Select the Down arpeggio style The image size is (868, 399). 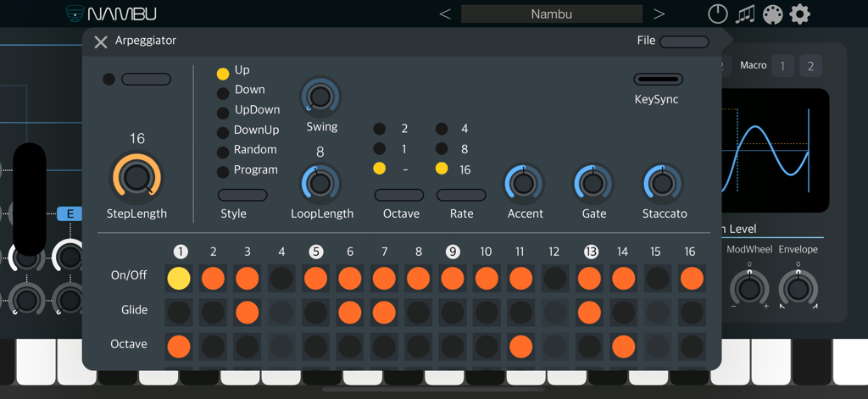(223, 93)
